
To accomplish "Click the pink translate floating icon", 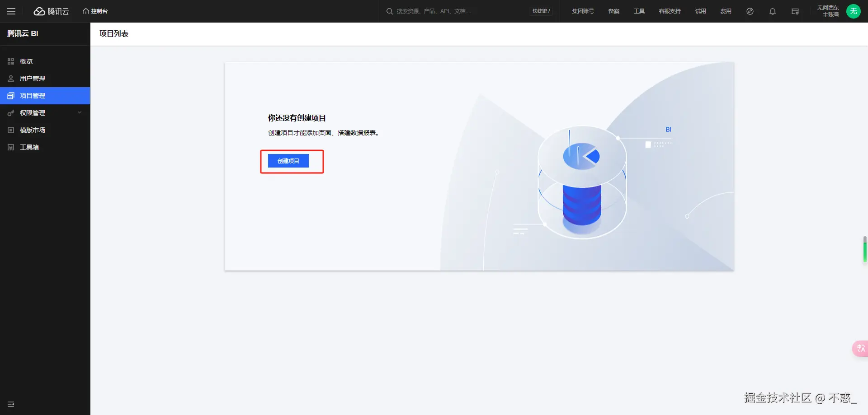I will [860, 348].
